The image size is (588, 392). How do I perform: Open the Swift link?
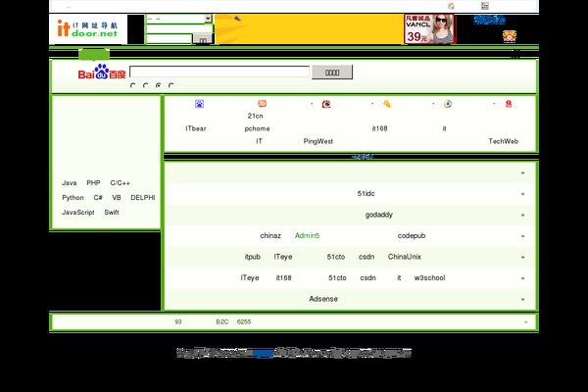click(112, 213)
